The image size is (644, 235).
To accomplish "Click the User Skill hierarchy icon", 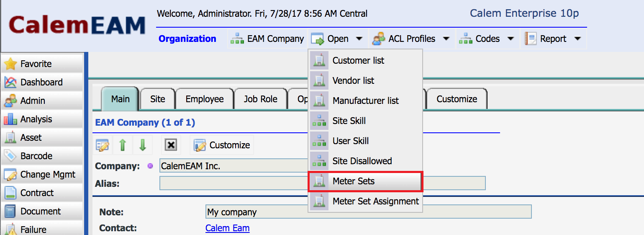I will 319,141.
